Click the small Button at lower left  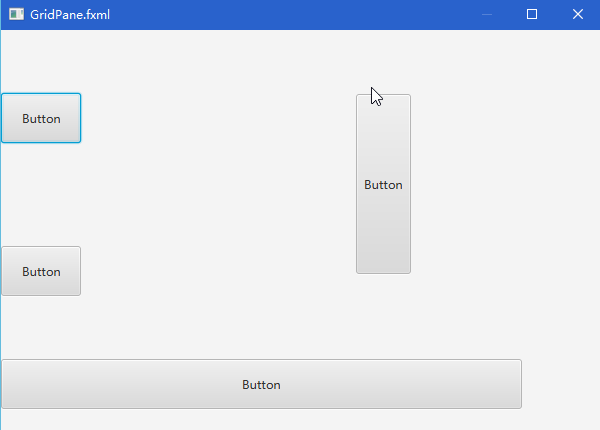[41, 271]
